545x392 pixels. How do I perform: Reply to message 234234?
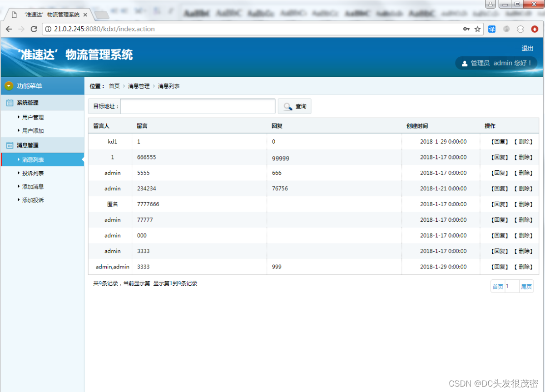(500, 189)
